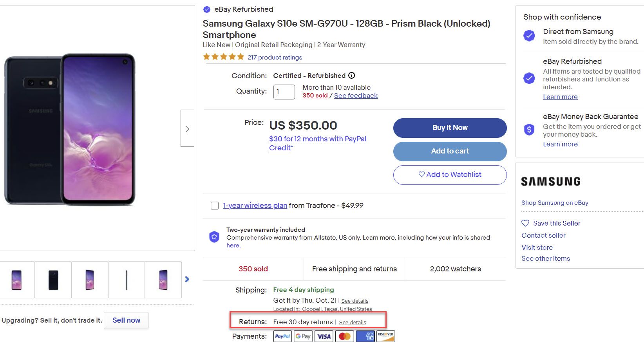644x343 pixels.
Task: Click the Google Pay payment icon
Action: [x=303, y=336]
